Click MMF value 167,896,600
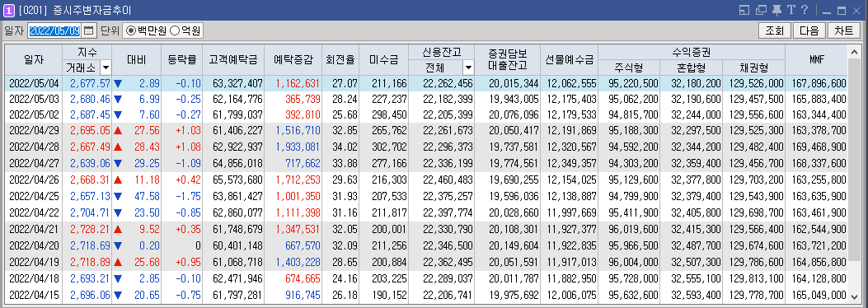This screenshot has height=308, width=868. [x=819, y=83]
